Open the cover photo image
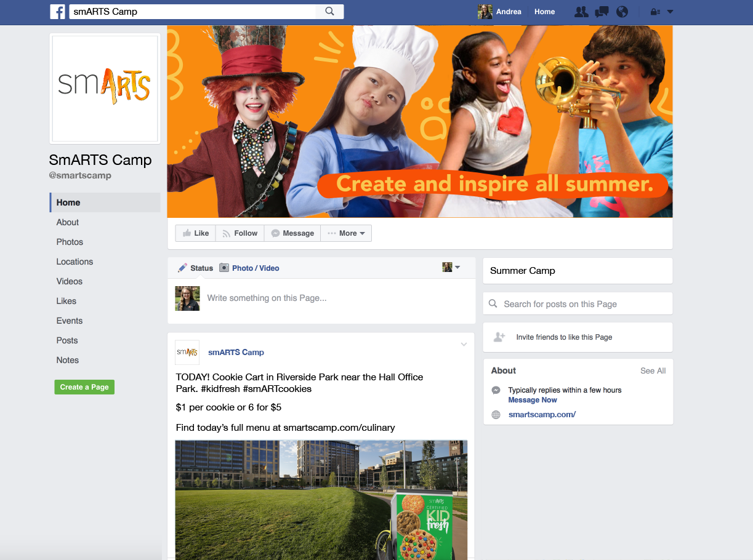The width and height of the screenshot is (753, 560). point(420,121)
